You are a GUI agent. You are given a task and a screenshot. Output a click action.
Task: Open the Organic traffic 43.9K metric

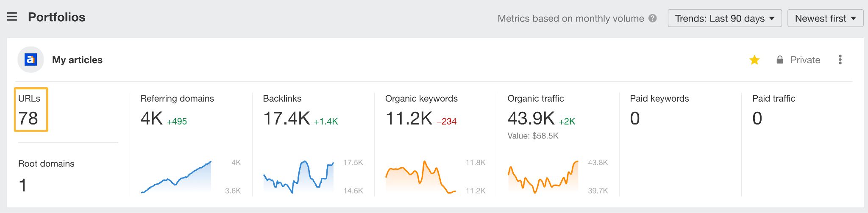coord(531,119)
